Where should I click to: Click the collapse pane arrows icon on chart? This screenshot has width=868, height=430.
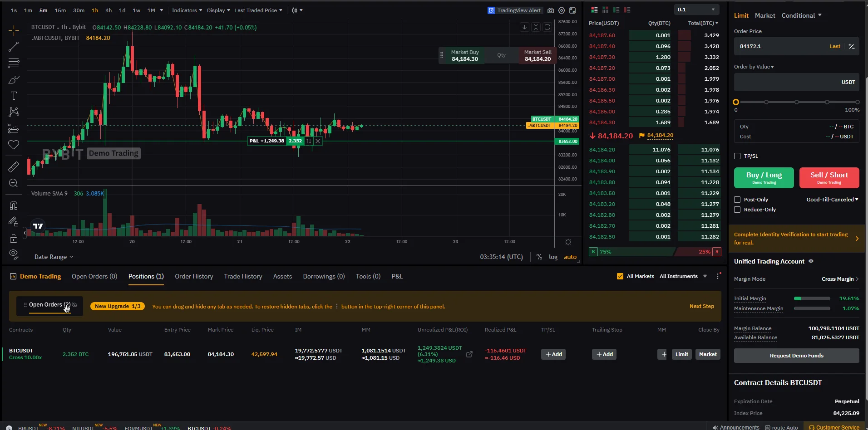(536, 27)
